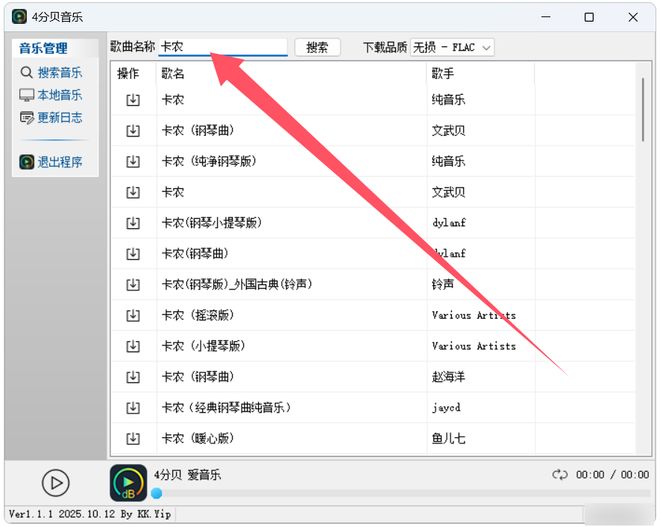Click download icon for 卡农 by 纯音乐

coord(133,100)
